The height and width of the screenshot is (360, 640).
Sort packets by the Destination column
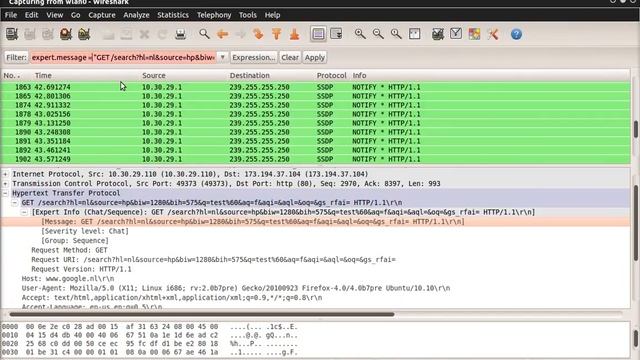[x=250, y=76]
